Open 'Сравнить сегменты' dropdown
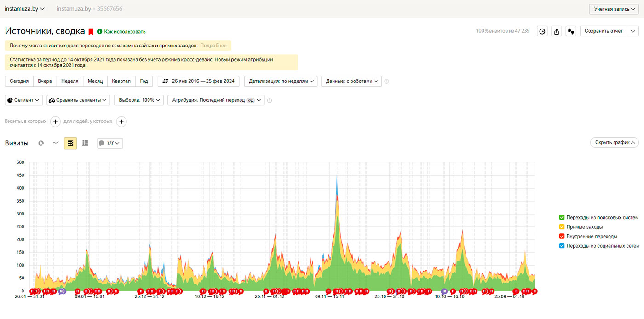 78,100
